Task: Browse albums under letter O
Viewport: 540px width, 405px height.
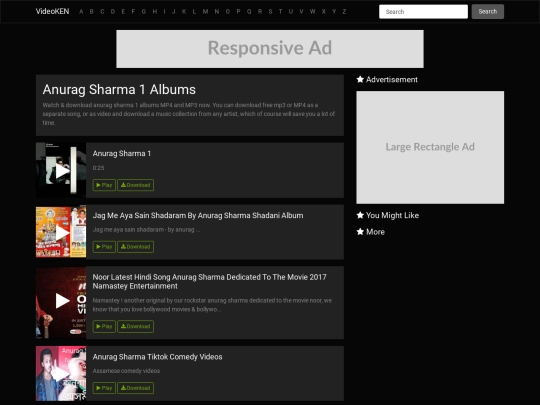Action: [x=228, y=11]
